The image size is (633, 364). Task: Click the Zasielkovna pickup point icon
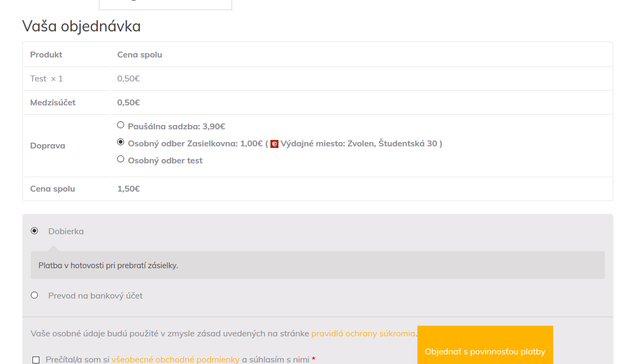(274, 144)
